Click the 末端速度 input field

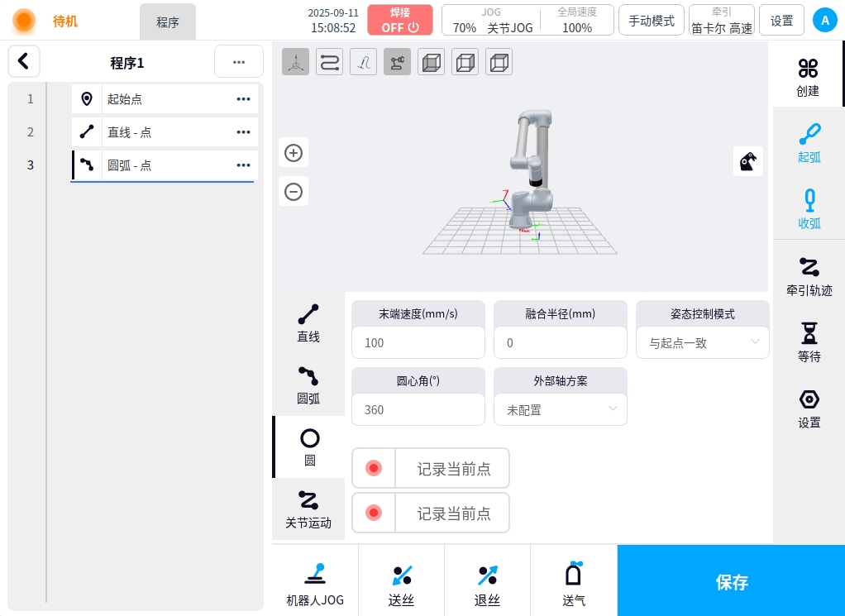click(418, 342)
